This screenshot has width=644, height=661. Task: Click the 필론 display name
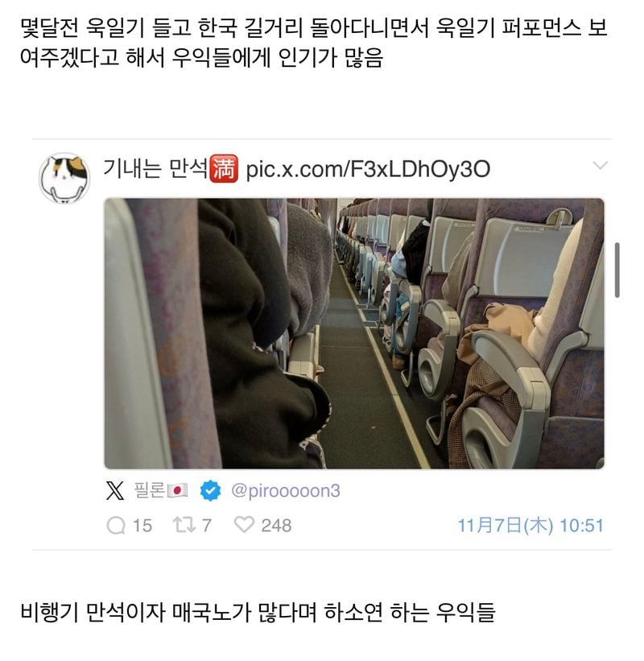[150, 490]
